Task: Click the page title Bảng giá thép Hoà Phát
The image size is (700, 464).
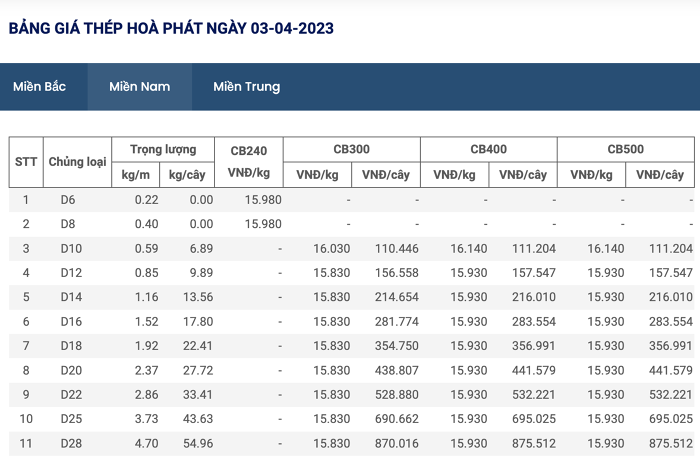Action: 171,28
